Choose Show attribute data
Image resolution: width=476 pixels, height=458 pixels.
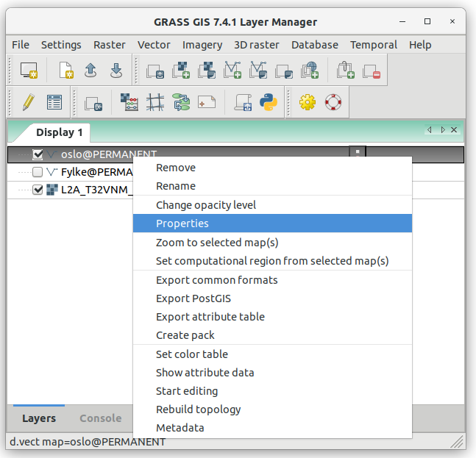pos(272,373)
